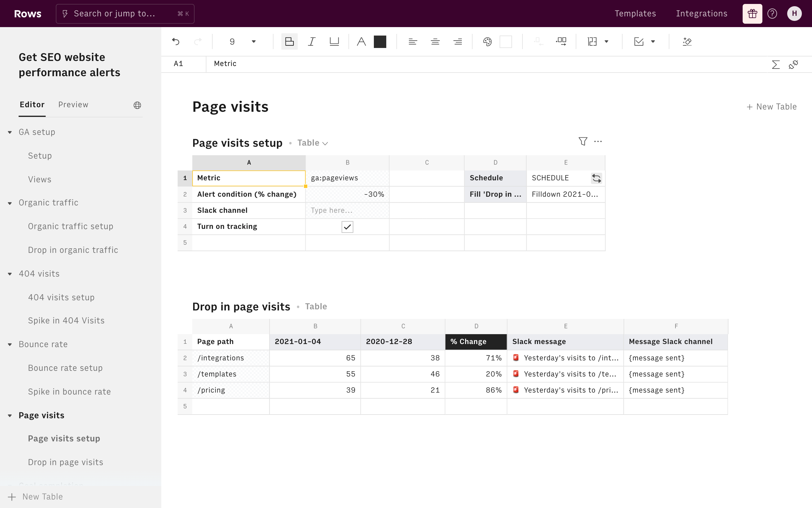This screenshot has height=508, width=812.
Task: Open the layout grid dropdown arrow
Action: pyautogui.click(x=606, y=42)
